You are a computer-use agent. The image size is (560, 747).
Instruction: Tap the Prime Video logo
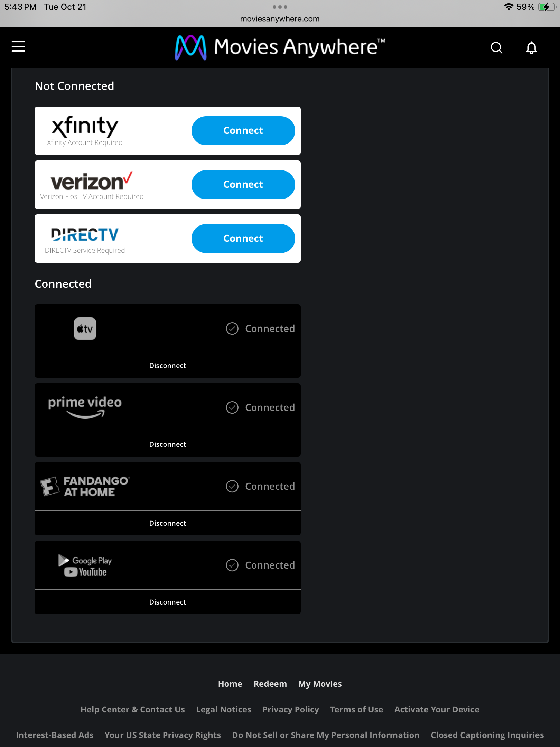(85, 407)
